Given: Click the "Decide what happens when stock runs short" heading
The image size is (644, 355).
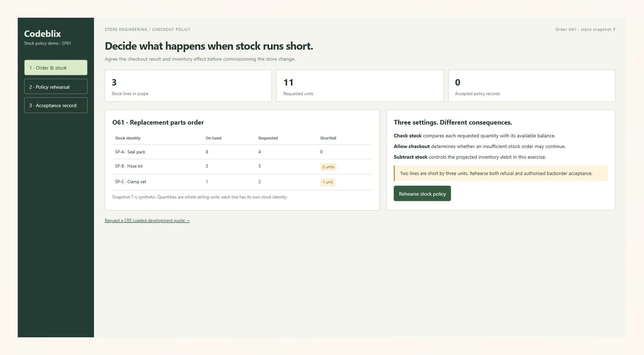Looking at the screenshot, I should click(x=209, y=46).
